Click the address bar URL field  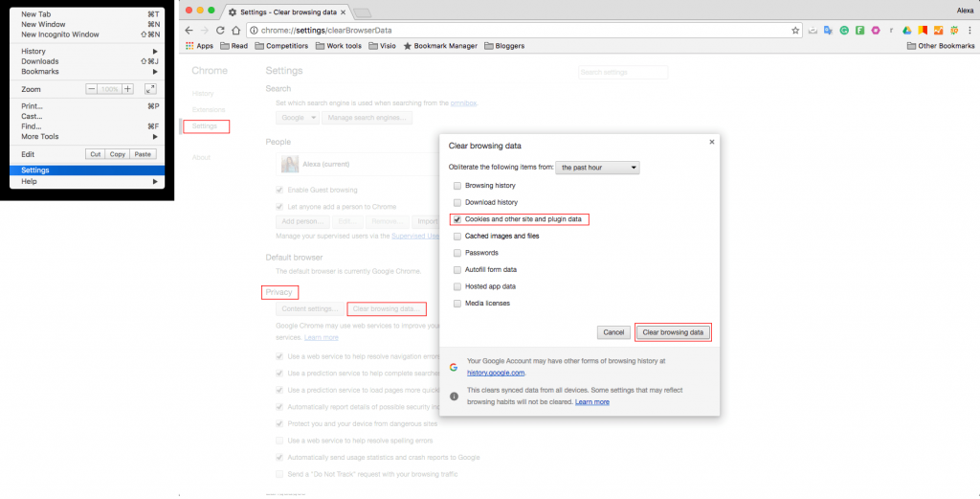click(x=525, y=30)
